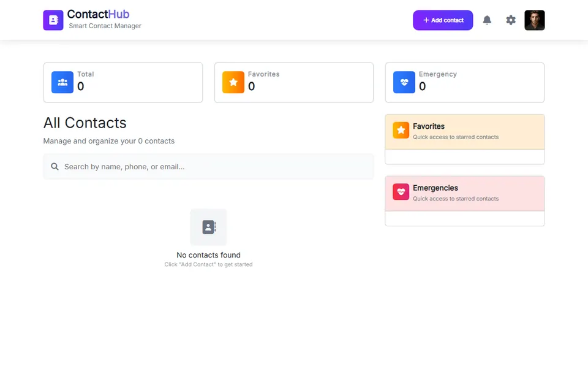Image resolution: width=588 pixels, height=368 pixels.
Task: Click the Emergencies panel title
Action: coord(435,188)
